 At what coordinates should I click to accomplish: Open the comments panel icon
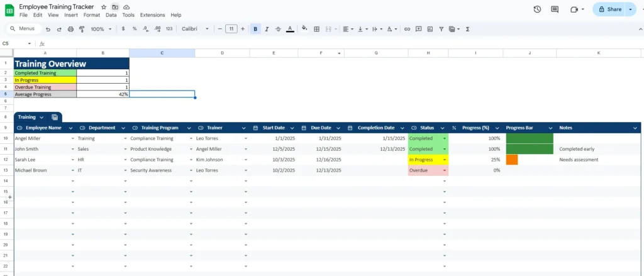555,9
